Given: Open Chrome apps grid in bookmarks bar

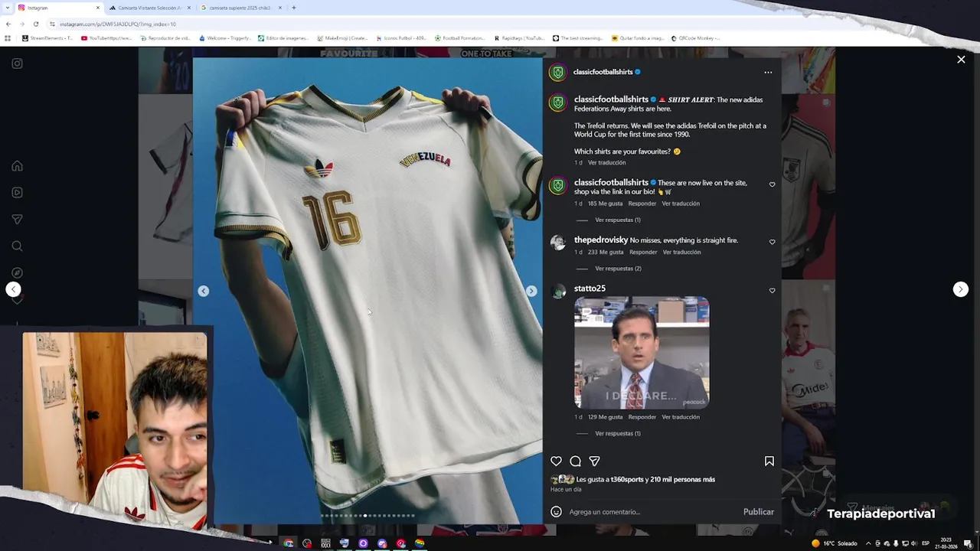Looking at the screenshot, I should point(8,37).
